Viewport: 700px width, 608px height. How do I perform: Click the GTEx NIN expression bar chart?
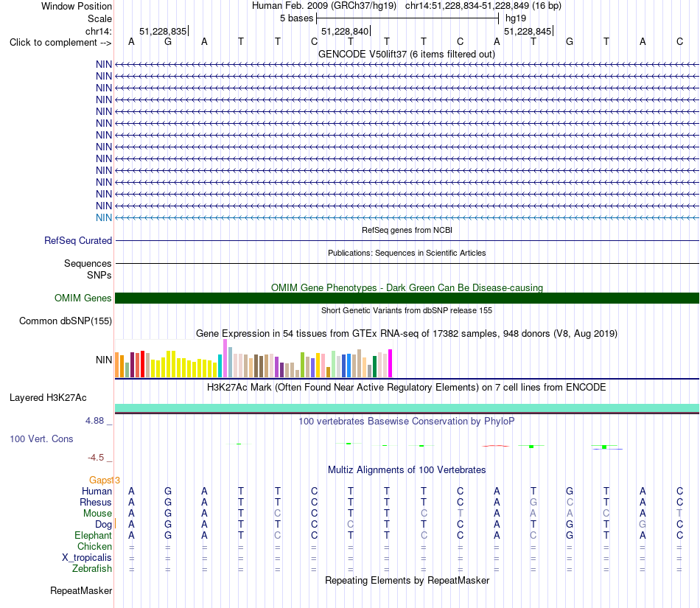(x=253, y=358)
